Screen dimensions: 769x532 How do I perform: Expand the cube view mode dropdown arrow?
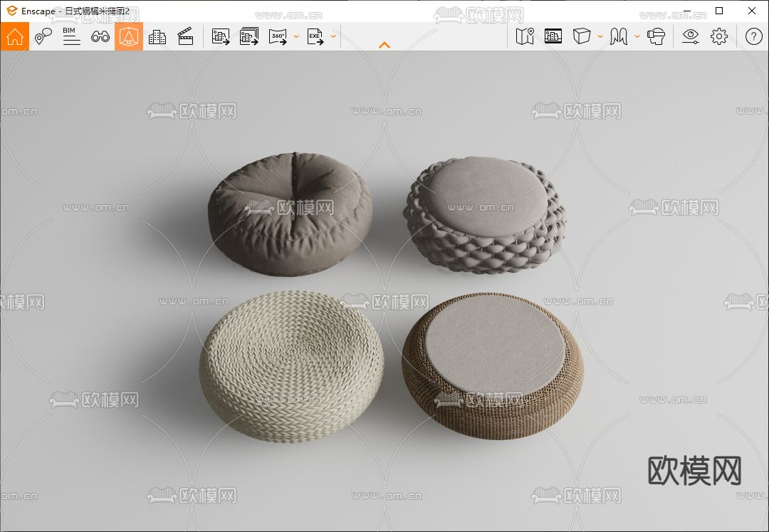pos(600,36)
